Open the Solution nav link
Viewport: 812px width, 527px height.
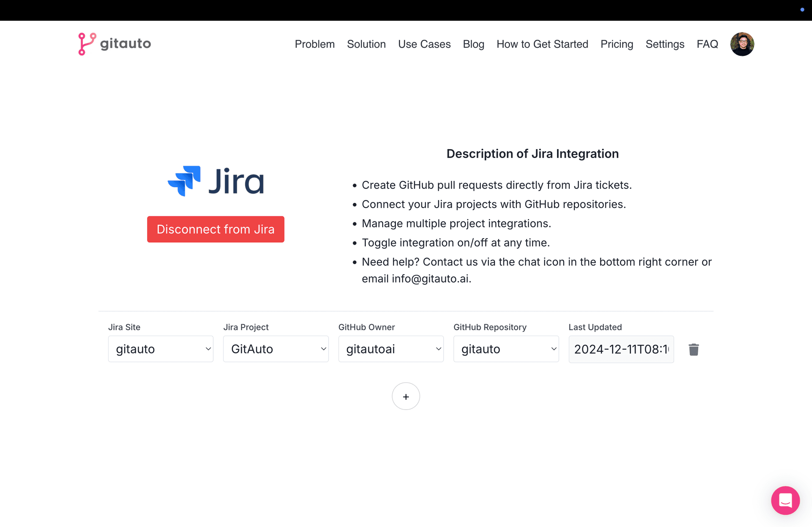pos(366,44)
